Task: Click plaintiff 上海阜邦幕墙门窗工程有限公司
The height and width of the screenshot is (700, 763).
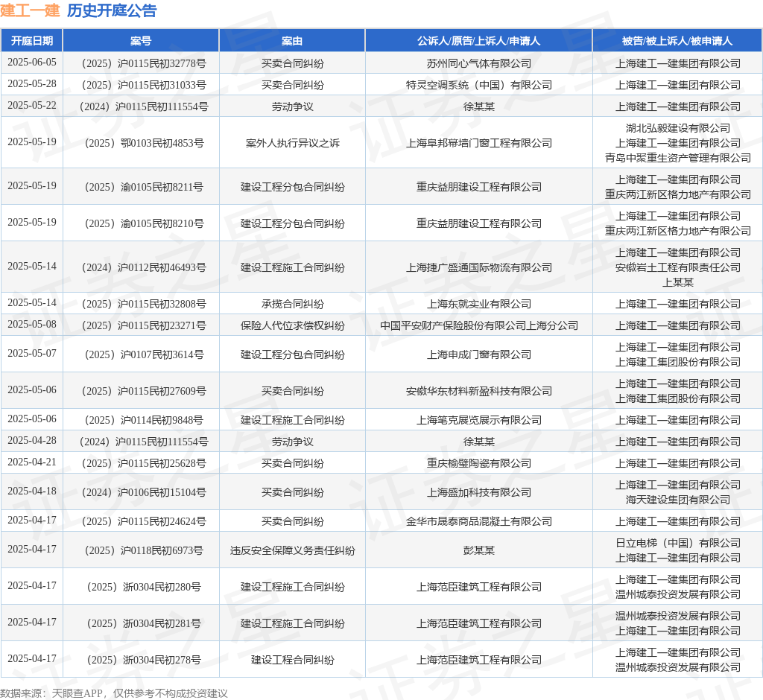Action: (479, 143)
